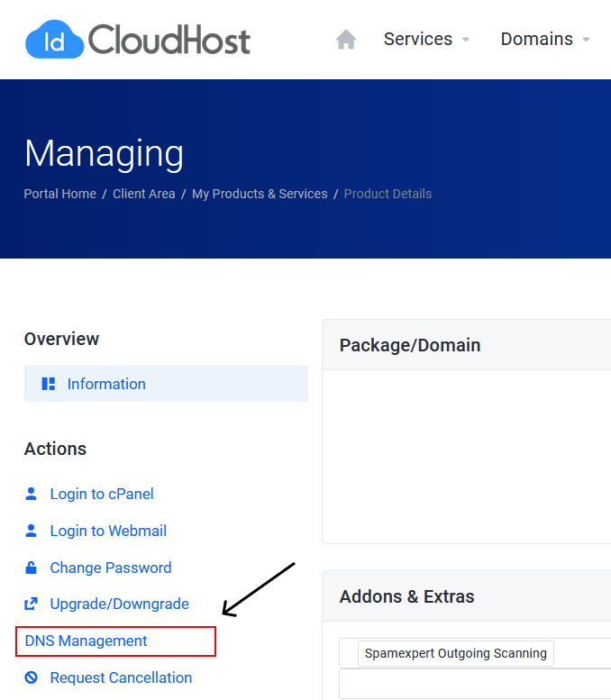Click the Information panel icon in Overview
This screenshot has width=611, height=700.
coord(49,384)
